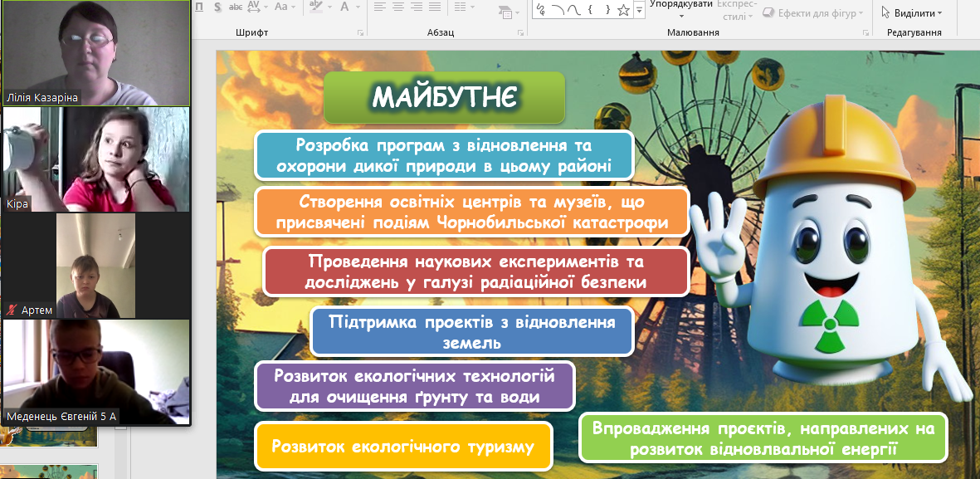Screen dimensions: 980x479
Task: Center the text alignment
Action: point(398,7)
